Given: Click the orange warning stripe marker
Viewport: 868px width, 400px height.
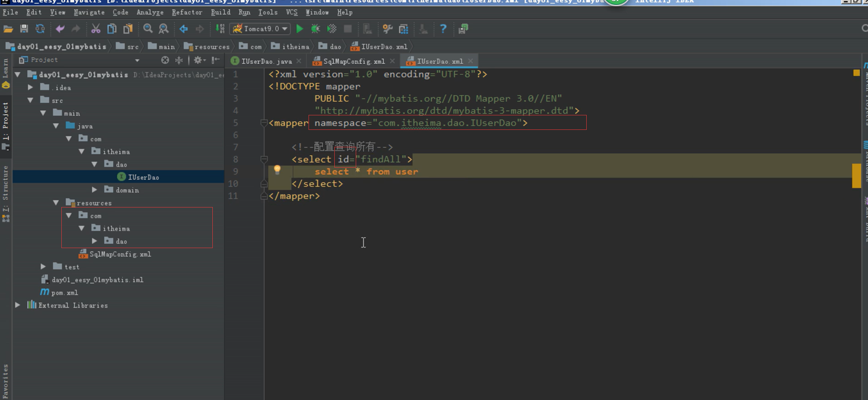Looking at the screenshot, I should pyautogui.click(x=856, y=176).
